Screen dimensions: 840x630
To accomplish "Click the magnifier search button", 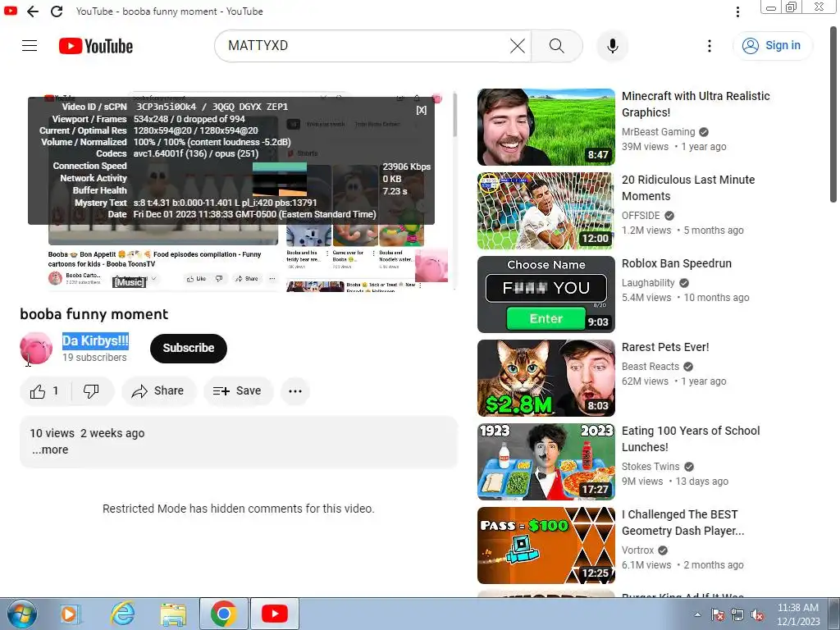I will click(557, 46).
